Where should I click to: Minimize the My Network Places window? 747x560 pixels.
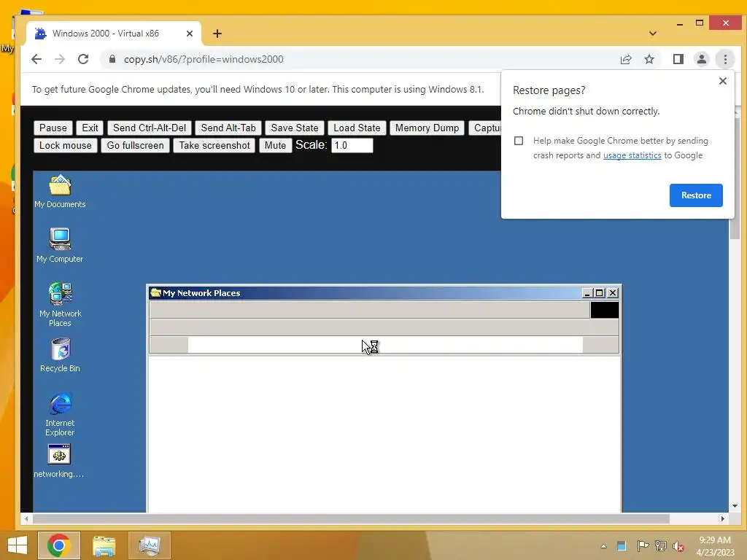pos(587,293)
